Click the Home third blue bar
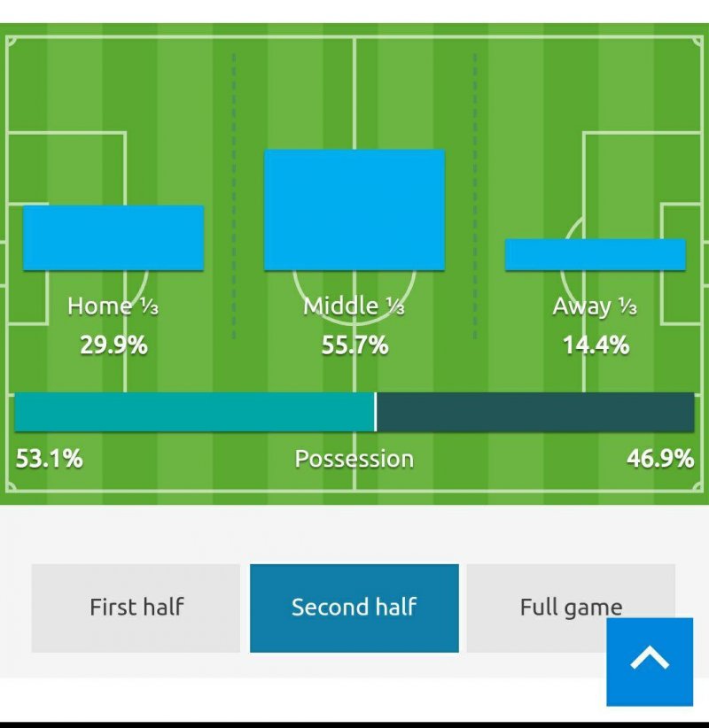This screenshot has width=709, height=728. coord(113,237)
